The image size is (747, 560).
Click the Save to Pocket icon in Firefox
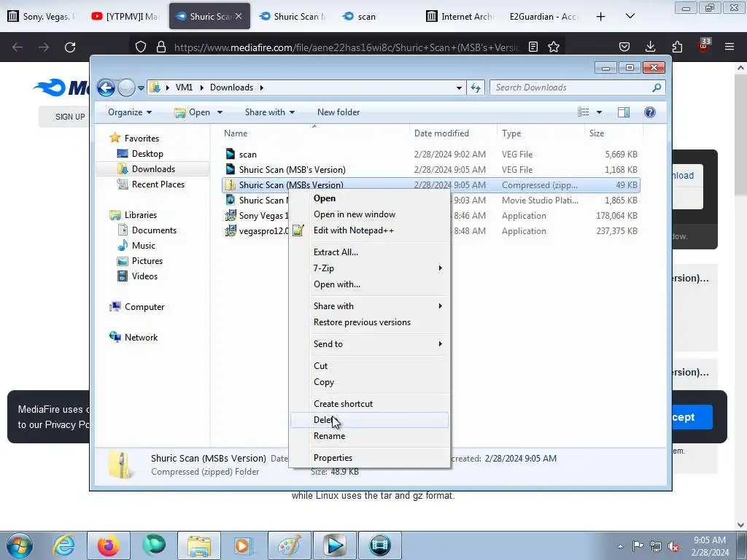[x=624, y=47]
